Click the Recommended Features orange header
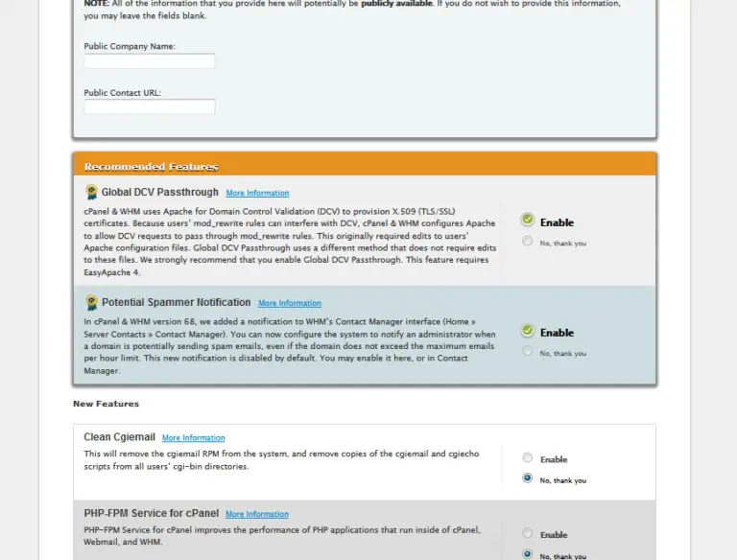737x560 pixels. pos(365,166)
